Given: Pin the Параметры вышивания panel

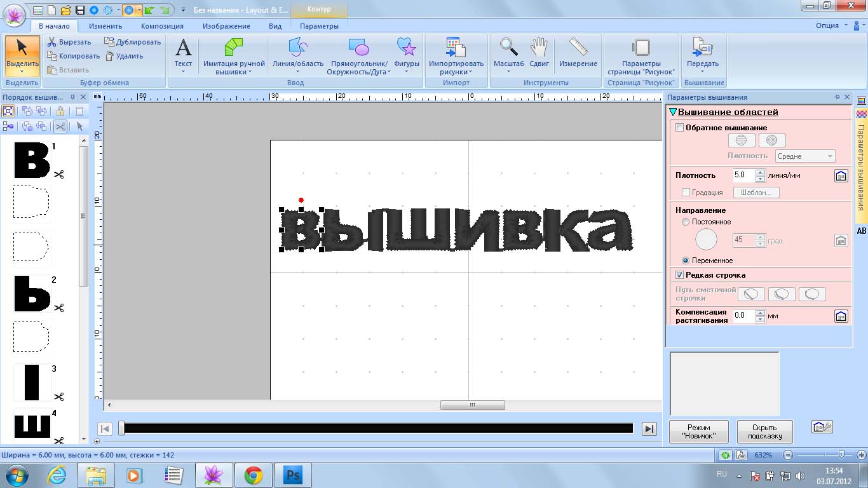Looking at the screenshot, I should [837, 97].
